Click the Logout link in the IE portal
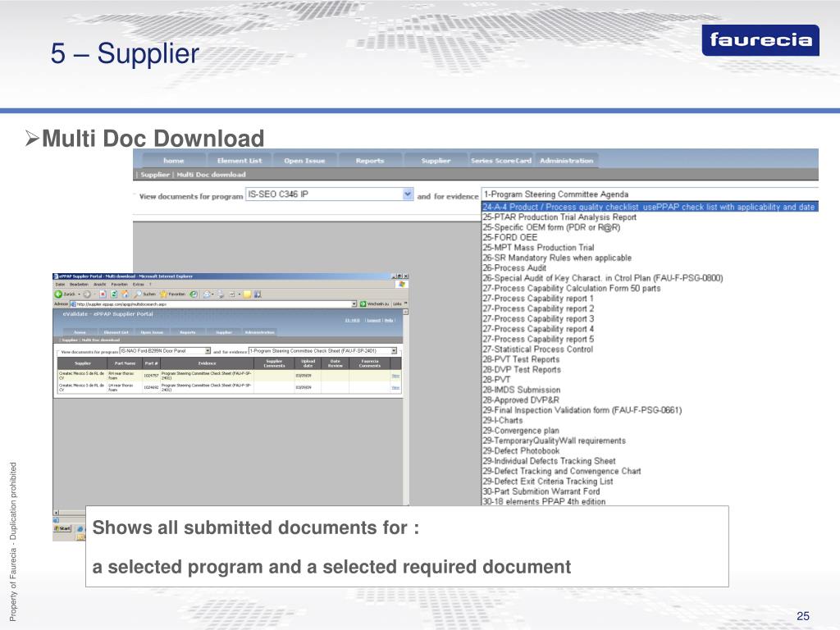Screen dimensions: 840x630 pyautogui.click(x=374, y=321)
